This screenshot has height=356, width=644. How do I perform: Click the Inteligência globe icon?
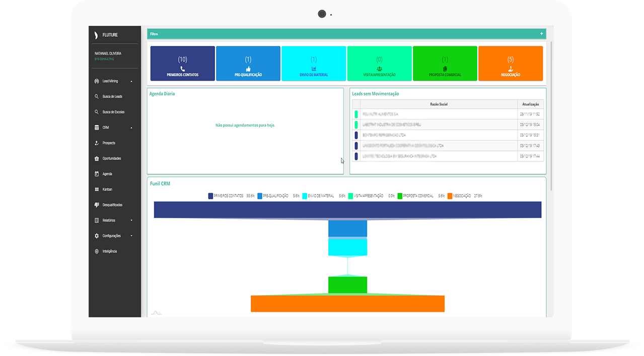point(97,251)
